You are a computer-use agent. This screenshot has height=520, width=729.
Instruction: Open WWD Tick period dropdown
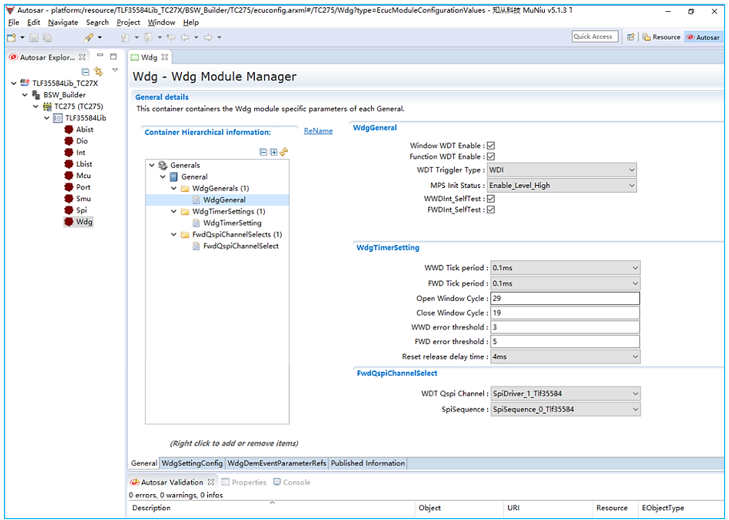click(x=565, y=268)
